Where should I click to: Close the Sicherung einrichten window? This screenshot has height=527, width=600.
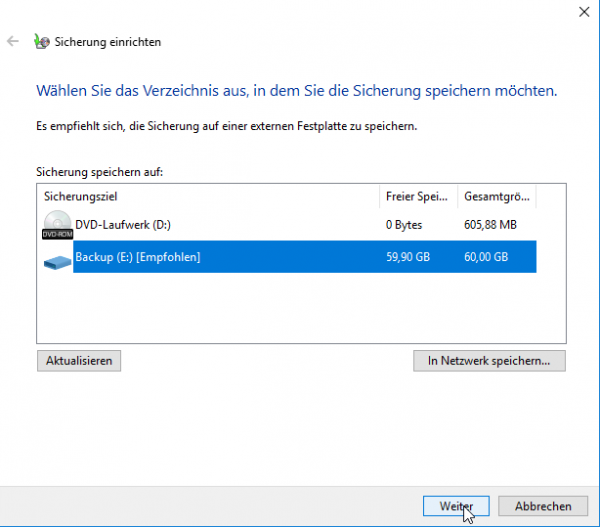coord(583,12)
